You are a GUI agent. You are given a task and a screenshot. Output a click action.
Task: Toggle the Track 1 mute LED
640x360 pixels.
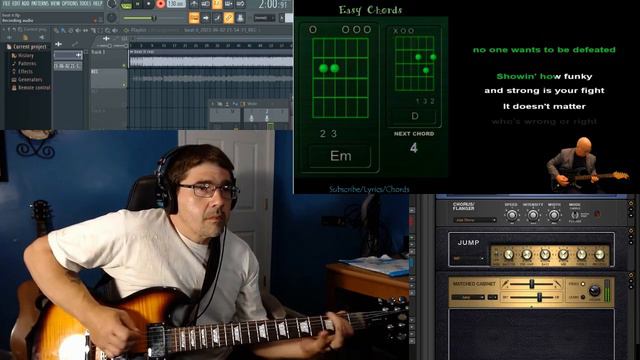point(124,65)
